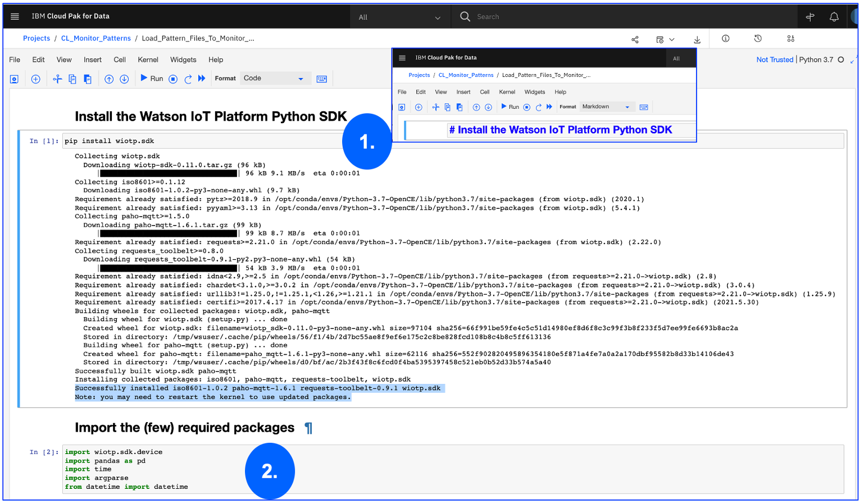Click the Load_Pattern_Files_To_Monitor breadcrumb text
This screenshot has height=504, width=864.
point(198,38)
